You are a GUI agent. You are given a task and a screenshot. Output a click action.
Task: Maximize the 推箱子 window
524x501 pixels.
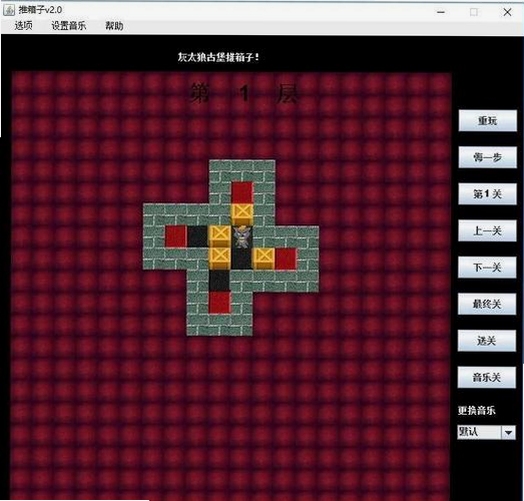474,12
